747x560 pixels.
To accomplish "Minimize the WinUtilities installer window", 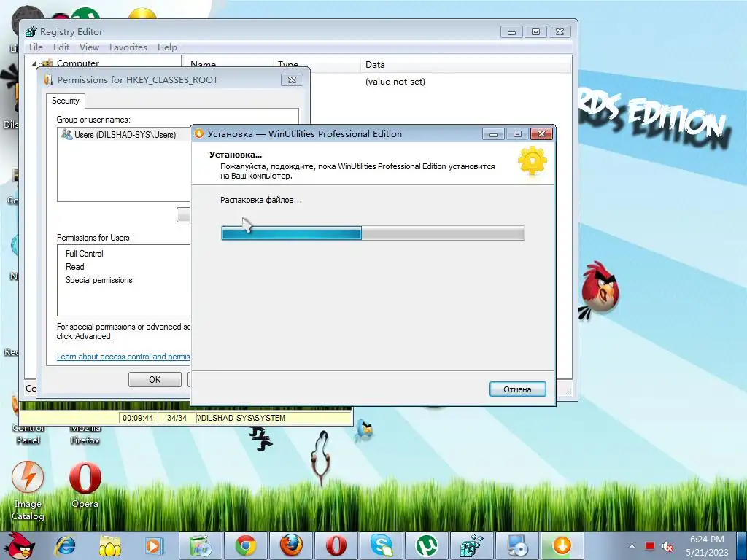I will (493, 134).
